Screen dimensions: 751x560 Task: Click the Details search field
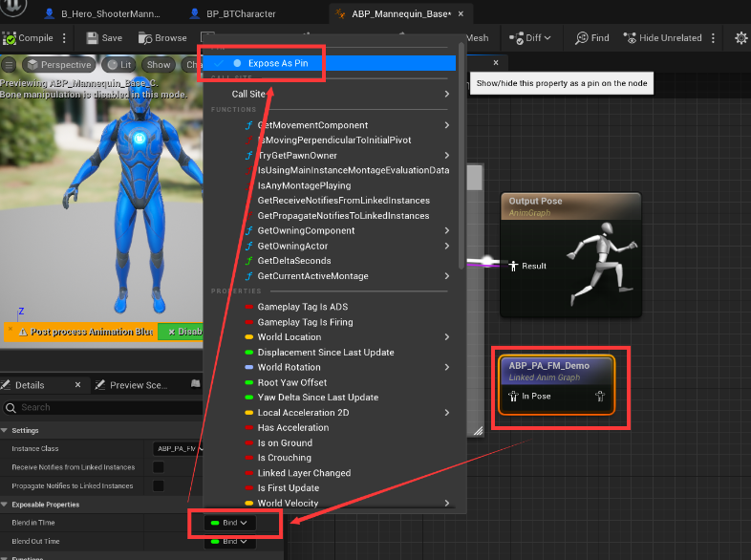(x=103, y=408)
